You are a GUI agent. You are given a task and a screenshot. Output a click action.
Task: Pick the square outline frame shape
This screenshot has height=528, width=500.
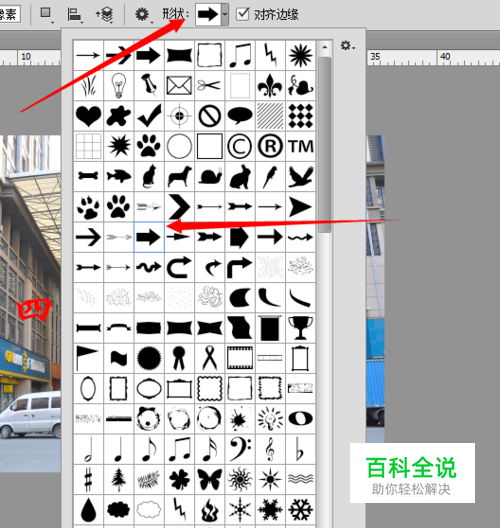pyautogui.click(x=209, y=146)
